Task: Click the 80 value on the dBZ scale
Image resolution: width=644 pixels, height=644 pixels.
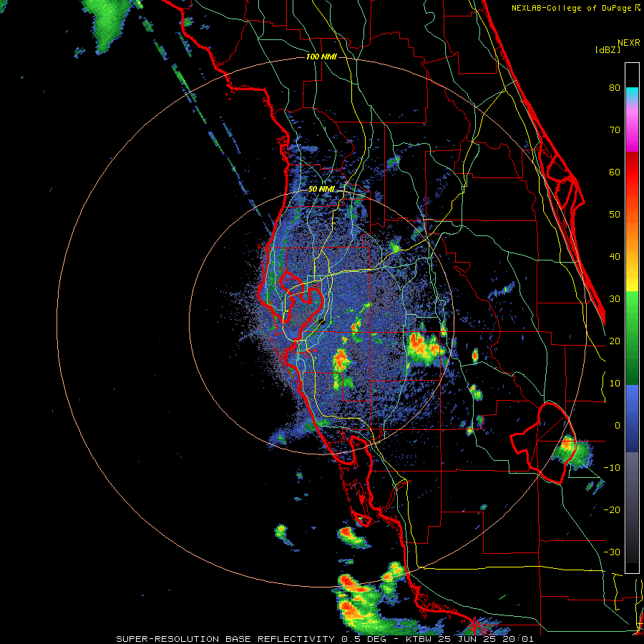Action: (x=615, y=88)
